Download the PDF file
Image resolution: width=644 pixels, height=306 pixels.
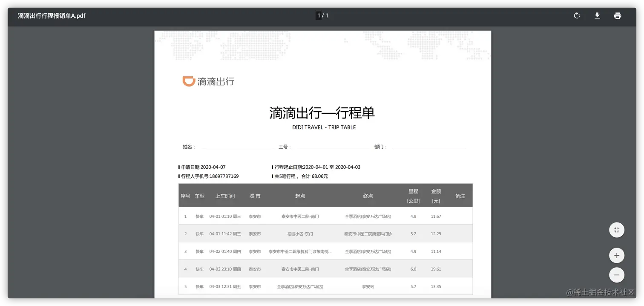click(597, 16)
